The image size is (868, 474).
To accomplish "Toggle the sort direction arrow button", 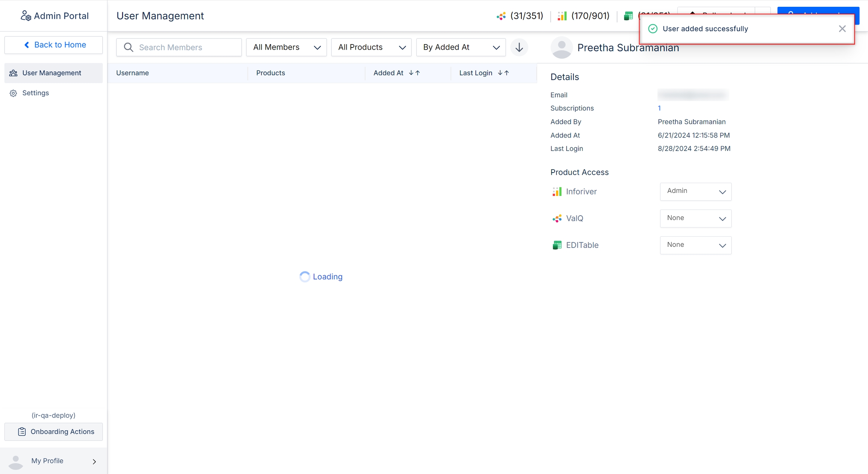I will click(x=519, y=47).
